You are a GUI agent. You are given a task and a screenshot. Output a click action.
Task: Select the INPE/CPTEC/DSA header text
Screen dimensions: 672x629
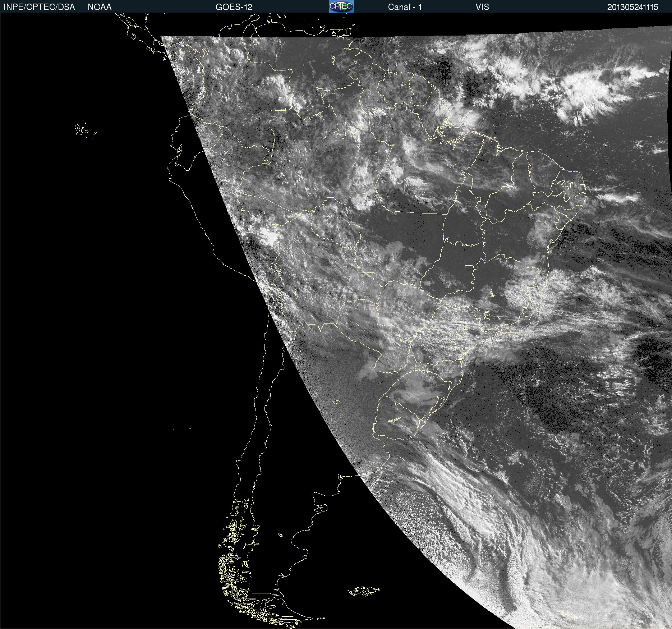pos(39,7)
